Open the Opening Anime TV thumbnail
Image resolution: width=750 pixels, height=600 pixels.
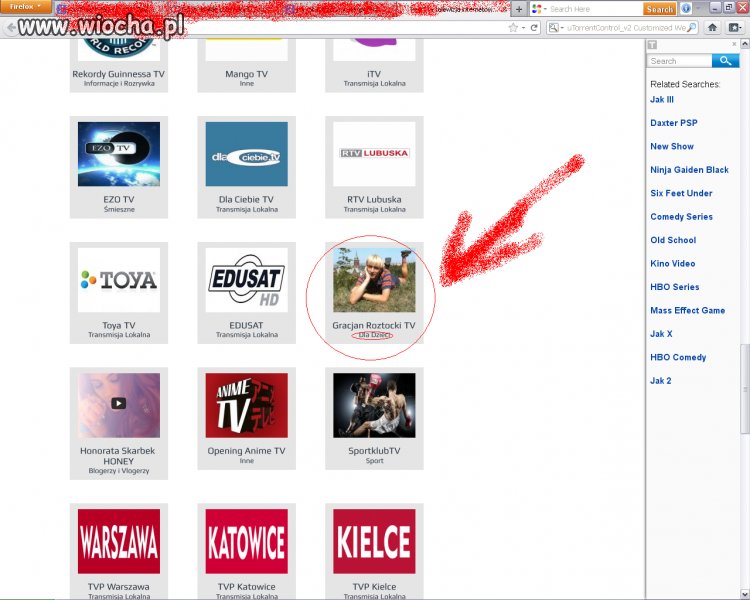pos(246,405)
